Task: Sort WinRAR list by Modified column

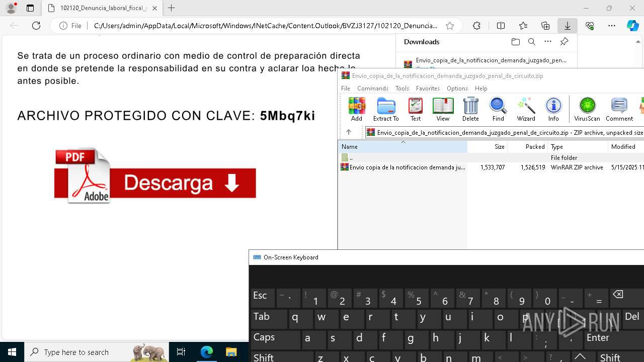Action: tap(626, 147)
